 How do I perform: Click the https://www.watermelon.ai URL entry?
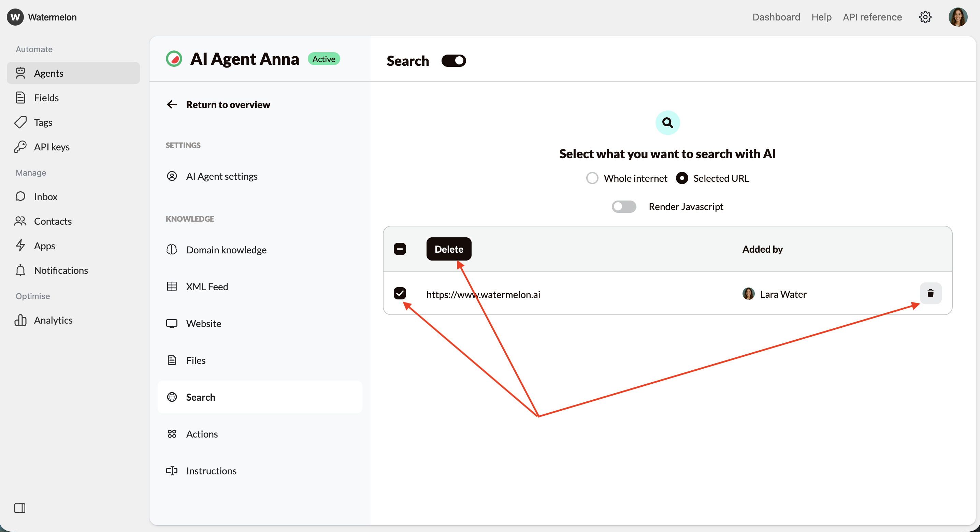(x=483, y=294)
